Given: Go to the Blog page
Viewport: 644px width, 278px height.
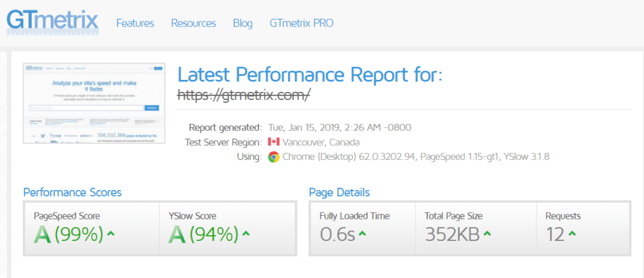Looking at the screenshot, I should [243, 23].
